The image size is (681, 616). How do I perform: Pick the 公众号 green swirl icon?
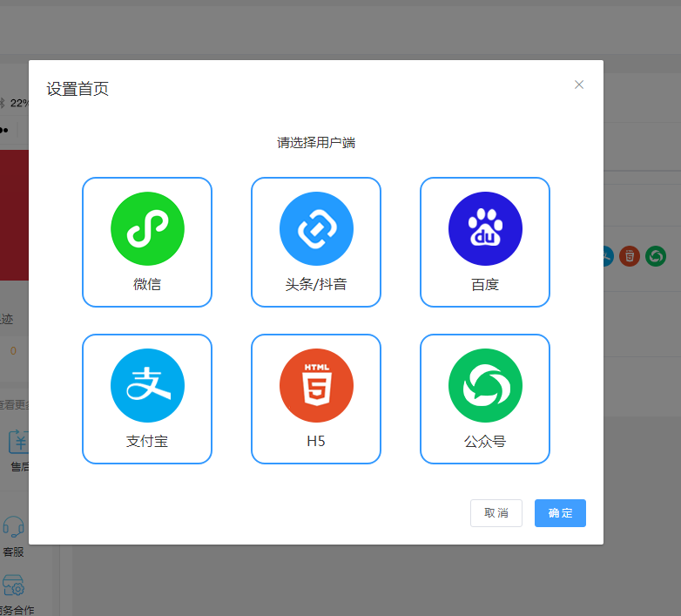[485, 385]
